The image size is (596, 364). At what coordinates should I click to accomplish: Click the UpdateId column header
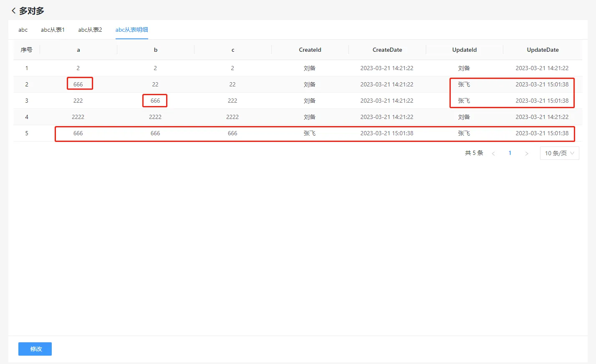tap(464, 50)
